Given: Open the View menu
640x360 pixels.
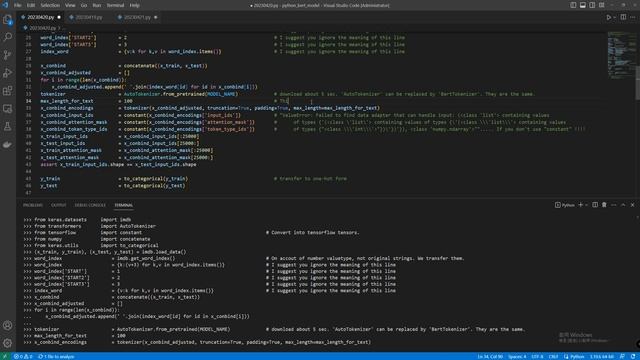Looking at the screenshot, I should click(x=70, y=5).
